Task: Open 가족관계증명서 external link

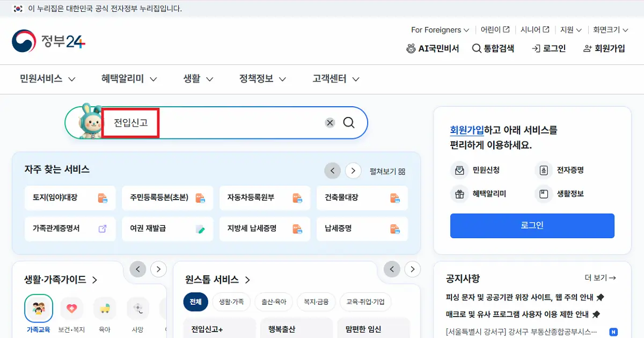Action: (x=70, y=229)
